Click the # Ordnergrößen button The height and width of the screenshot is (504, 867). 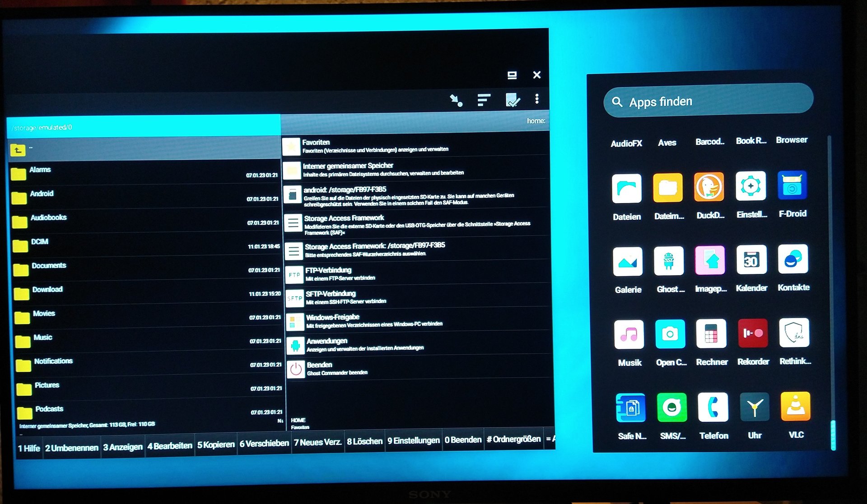(x=513, y=439)
